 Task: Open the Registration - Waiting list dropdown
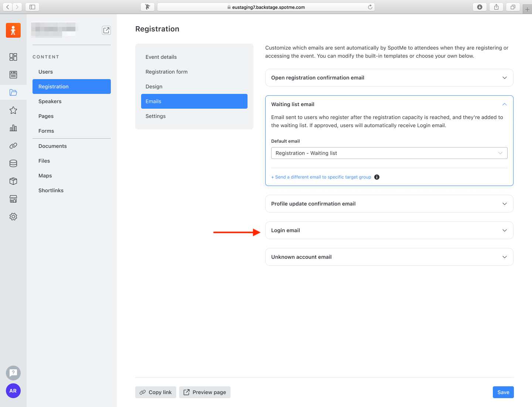pos(389,153)
